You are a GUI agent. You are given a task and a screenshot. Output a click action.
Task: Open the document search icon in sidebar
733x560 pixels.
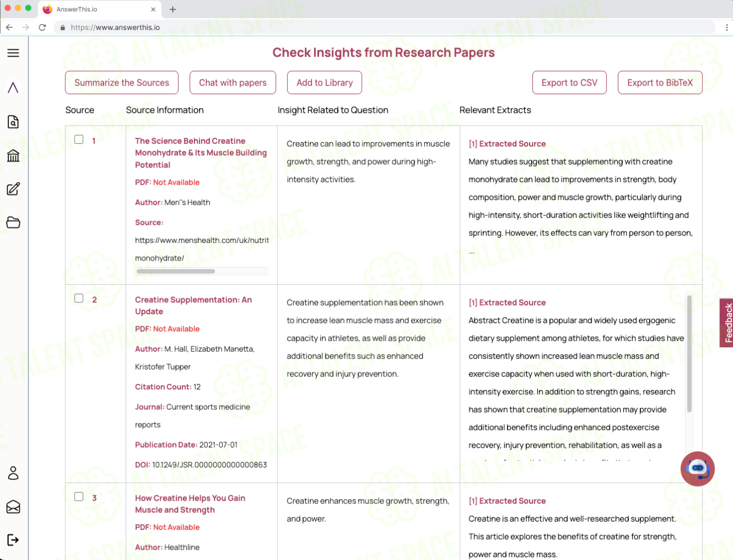[13, 122]
